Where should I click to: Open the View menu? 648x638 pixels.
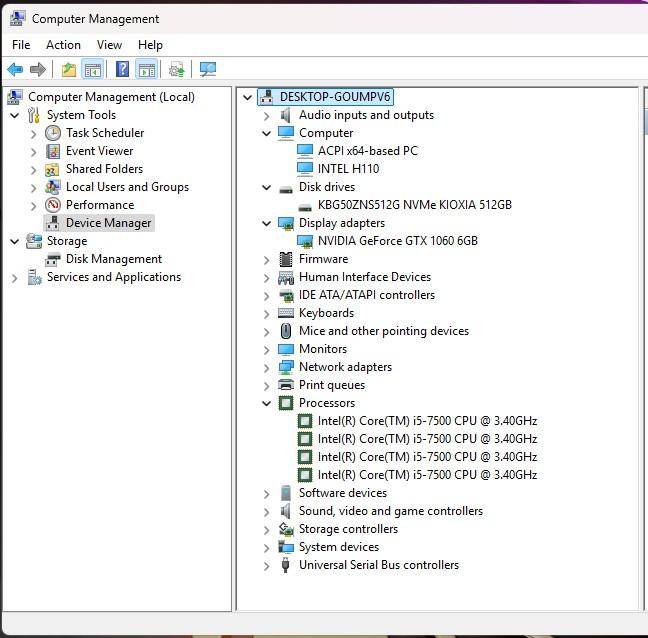coord(109,45)
